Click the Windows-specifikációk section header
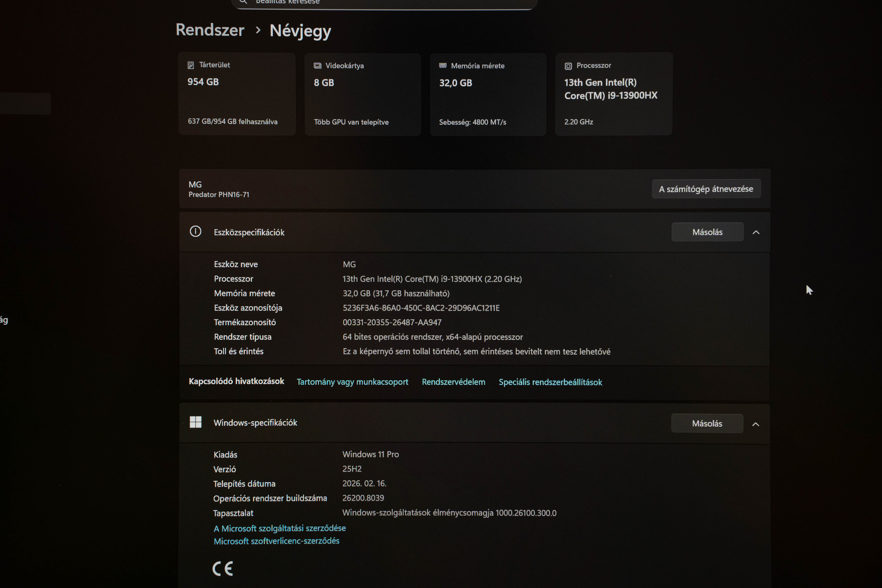 coord(474,423)
